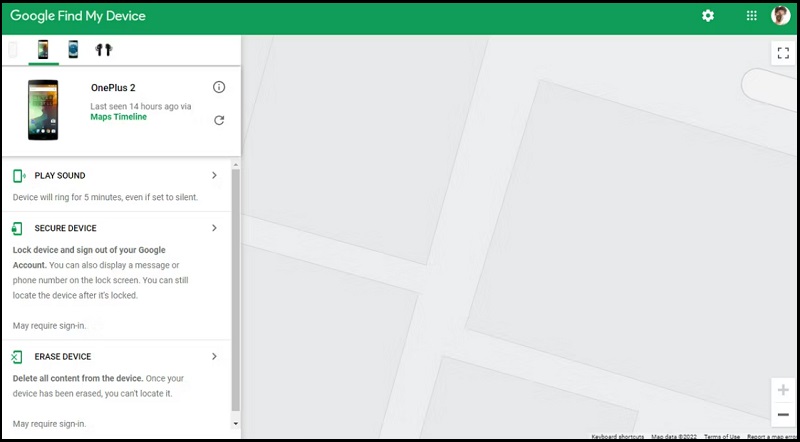
Task: Click the side panel scrollbar thumb
Action: (x=235, y=290)
